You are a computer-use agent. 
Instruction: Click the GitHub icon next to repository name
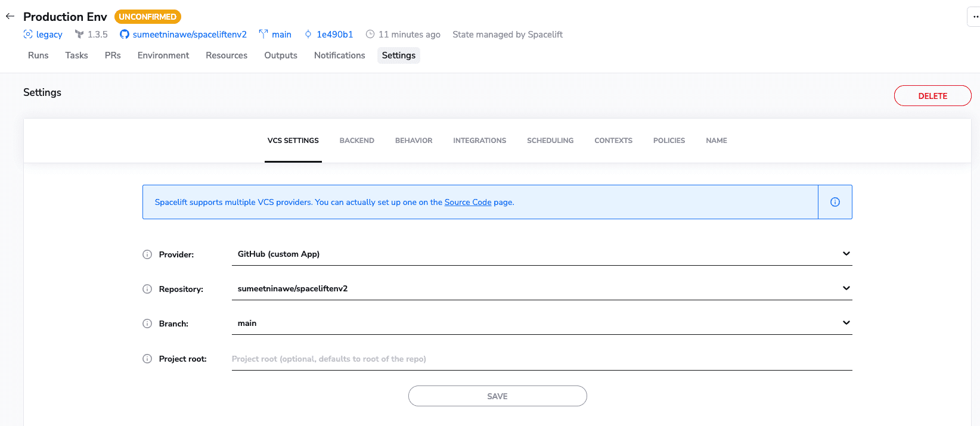pyautogui.click(x=125, y=35)
